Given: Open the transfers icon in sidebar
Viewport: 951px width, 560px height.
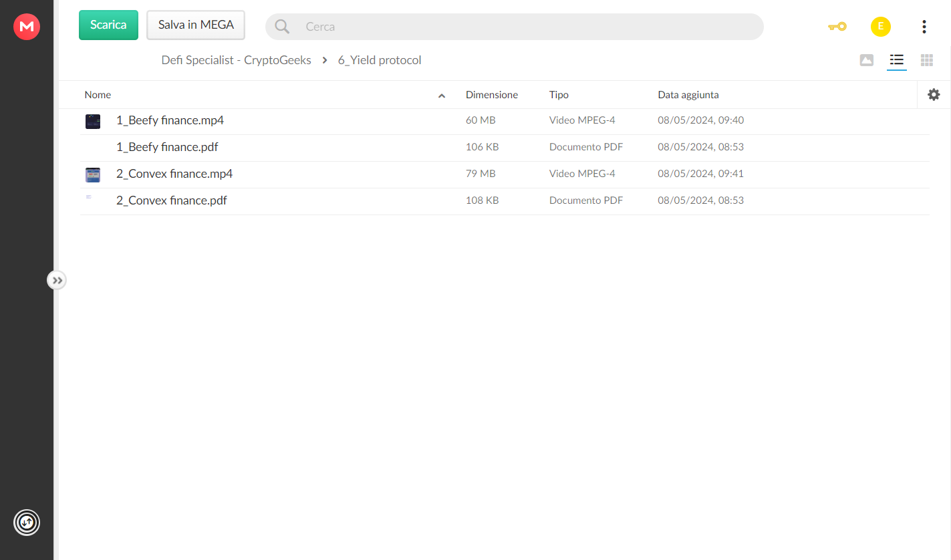Looking at the screenshot, I should [x=27, y=522].
